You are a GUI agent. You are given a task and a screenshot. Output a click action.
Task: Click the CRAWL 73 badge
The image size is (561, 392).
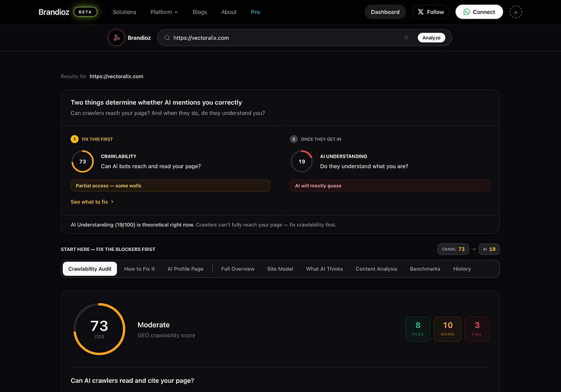pos(453,249)
